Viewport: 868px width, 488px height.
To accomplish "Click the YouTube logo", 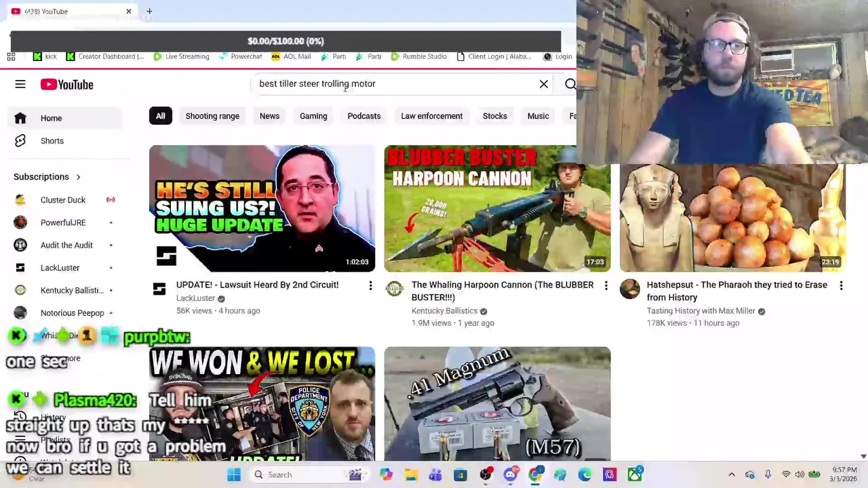I will click(66, 84).
